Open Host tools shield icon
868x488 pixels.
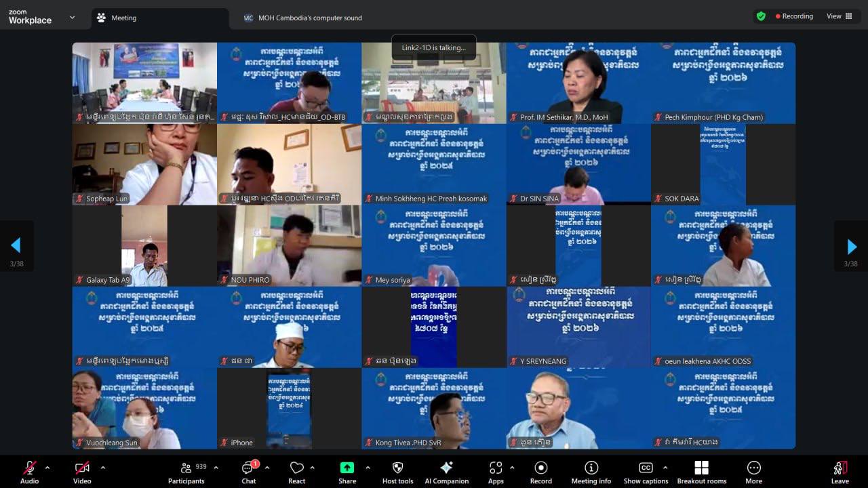click(397, 468)
